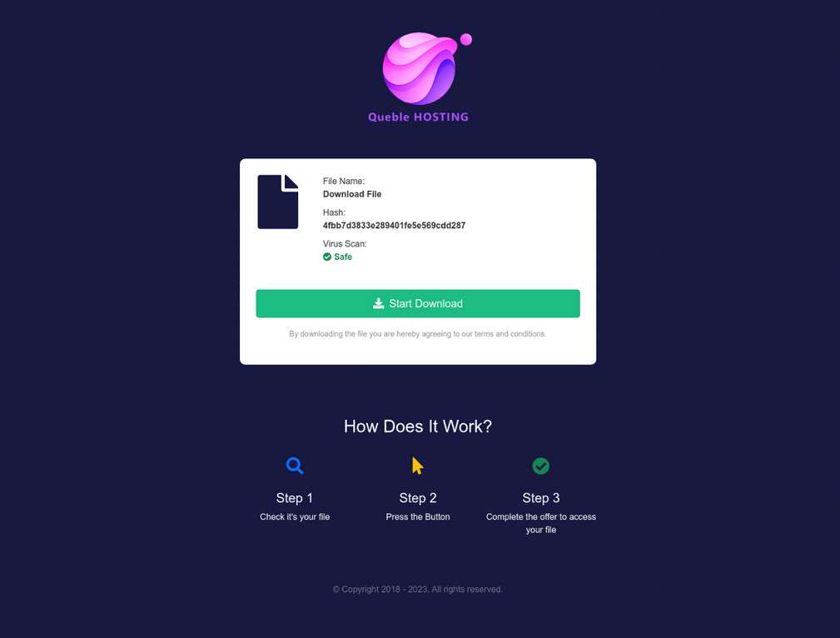Click the dark file document icon
Image resolution: width=840 pixels, height=638 pixels.
click(278, 202)
